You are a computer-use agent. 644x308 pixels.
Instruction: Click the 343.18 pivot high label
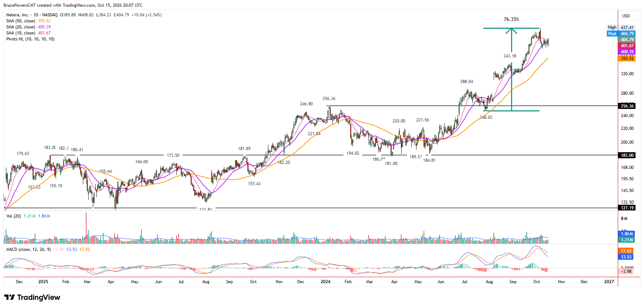click(x=510, y=56)
